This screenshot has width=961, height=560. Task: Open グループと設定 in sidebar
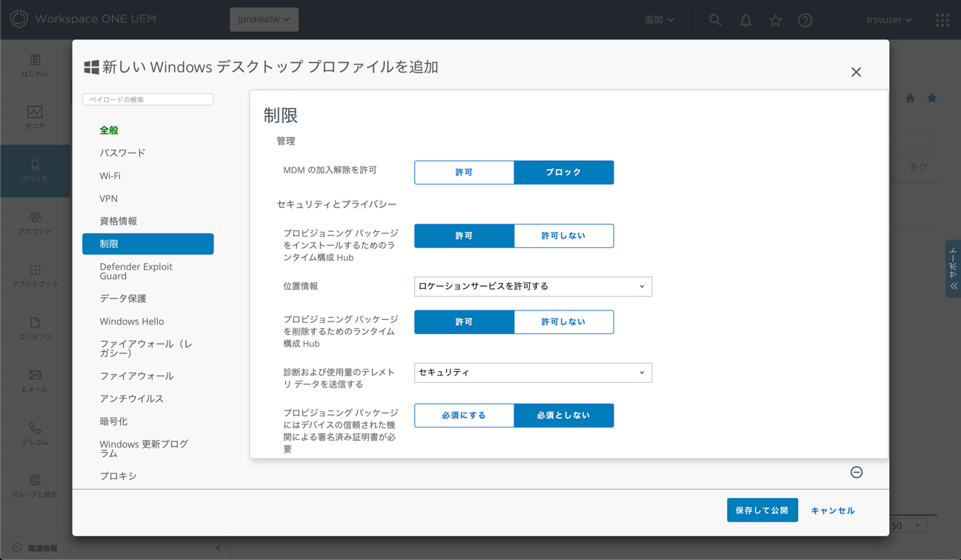tap(35, 487)
